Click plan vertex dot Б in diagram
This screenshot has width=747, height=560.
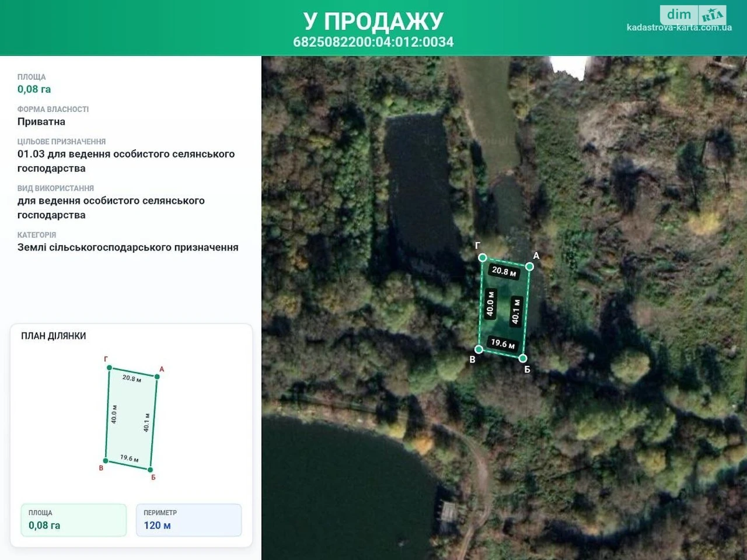[x=150, y=470]
